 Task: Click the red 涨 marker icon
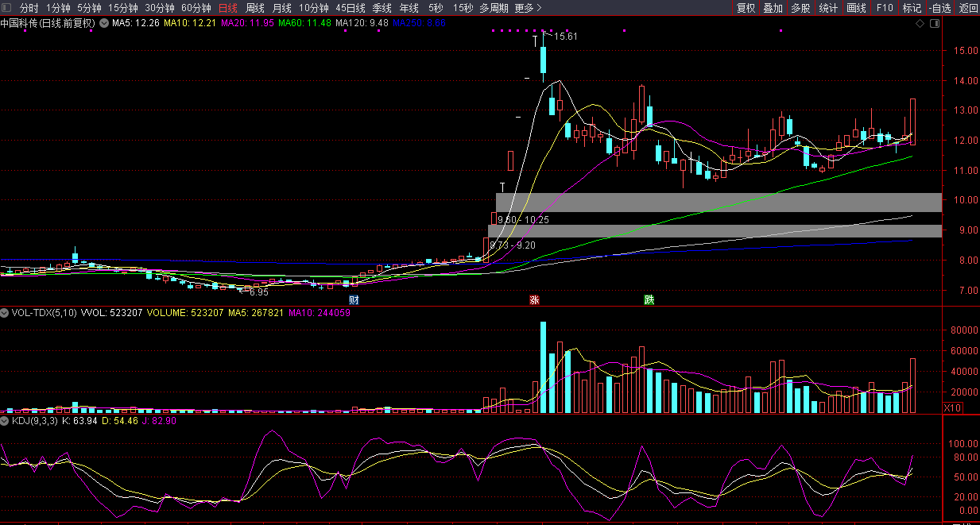tap(535, 300)
